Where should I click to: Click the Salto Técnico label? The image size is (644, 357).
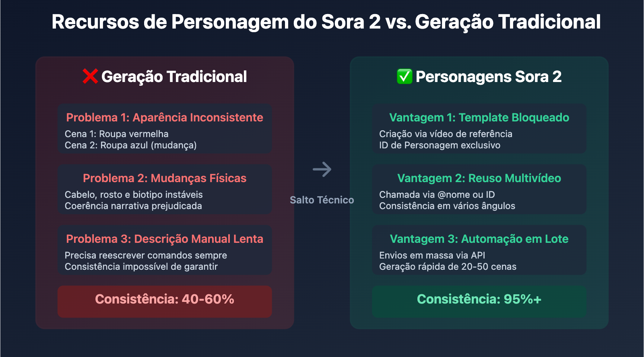(322, 200)
